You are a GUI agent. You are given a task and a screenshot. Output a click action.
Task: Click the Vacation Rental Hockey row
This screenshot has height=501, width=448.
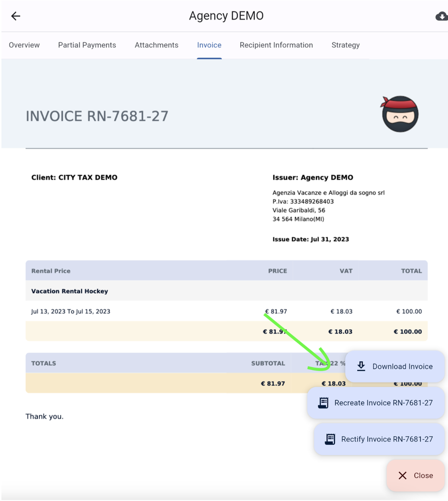click(x=70, y=291)
